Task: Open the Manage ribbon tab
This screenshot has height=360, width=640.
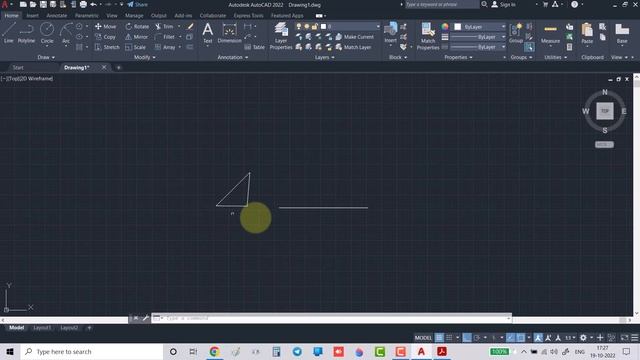Action: coord(134,16)
